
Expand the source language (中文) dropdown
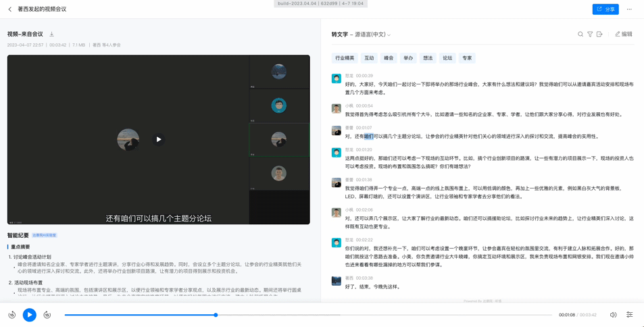pos(389,35)
